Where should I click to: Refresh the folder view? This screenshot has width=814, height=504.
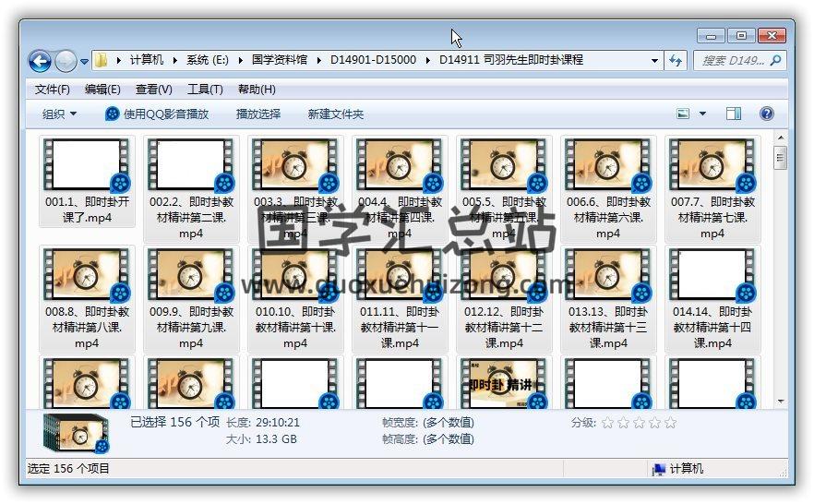(675, 61)
